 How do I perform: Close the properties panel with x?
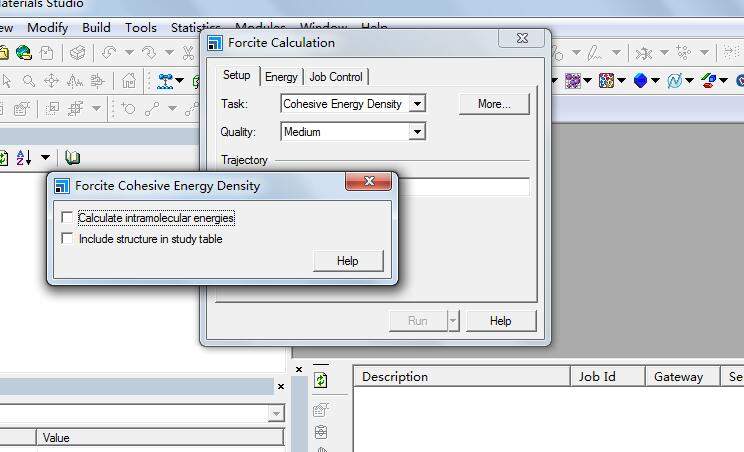(281, 387)
